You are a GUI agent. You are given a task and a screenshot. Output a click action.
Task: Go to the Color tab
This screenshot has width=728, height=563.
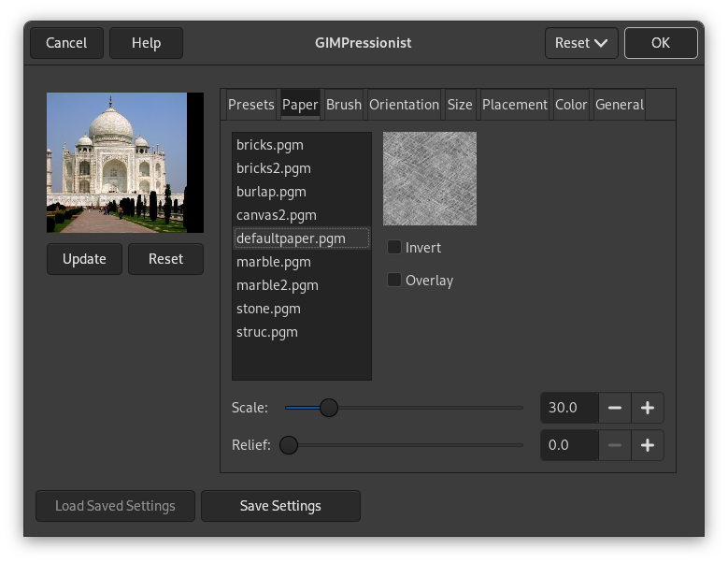pyautogui.click(x=571, y=105)
